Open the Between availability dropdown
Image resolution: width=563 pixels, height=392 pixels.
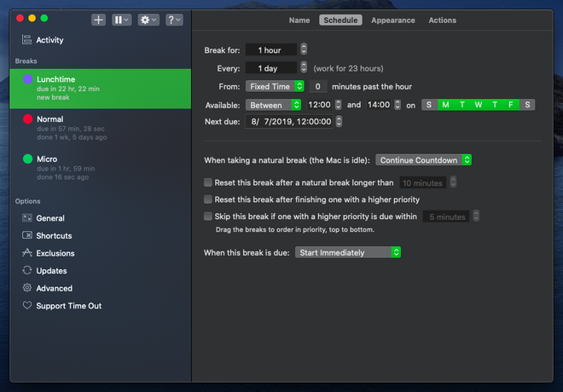point(273,105)
